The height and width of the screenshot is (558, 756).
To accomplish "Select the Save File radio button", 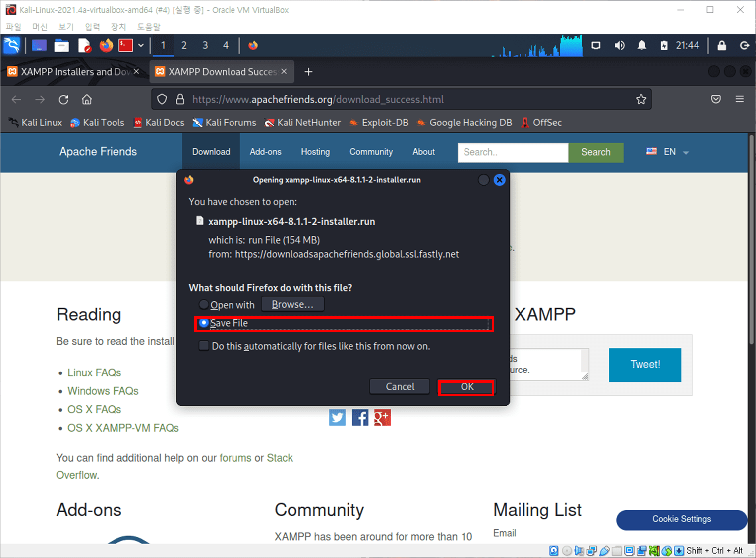I will (x=203, y=323).
